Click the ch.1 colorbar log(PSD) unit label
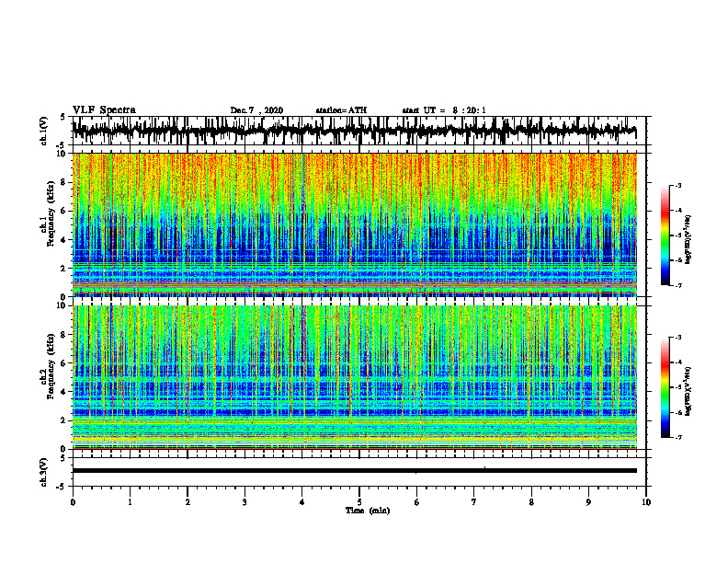The height and width of the screenshot is (563, 728). [688, 239]
